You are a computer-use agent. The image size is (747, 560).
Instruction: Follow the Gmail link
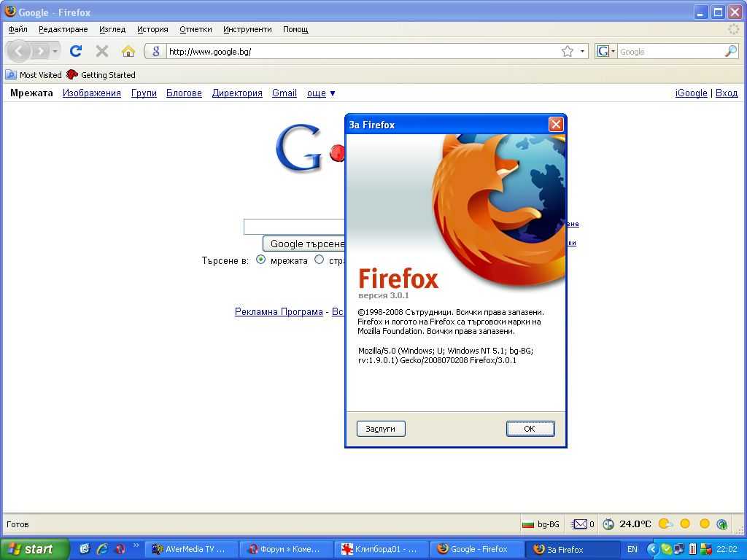tap(285, 93)
